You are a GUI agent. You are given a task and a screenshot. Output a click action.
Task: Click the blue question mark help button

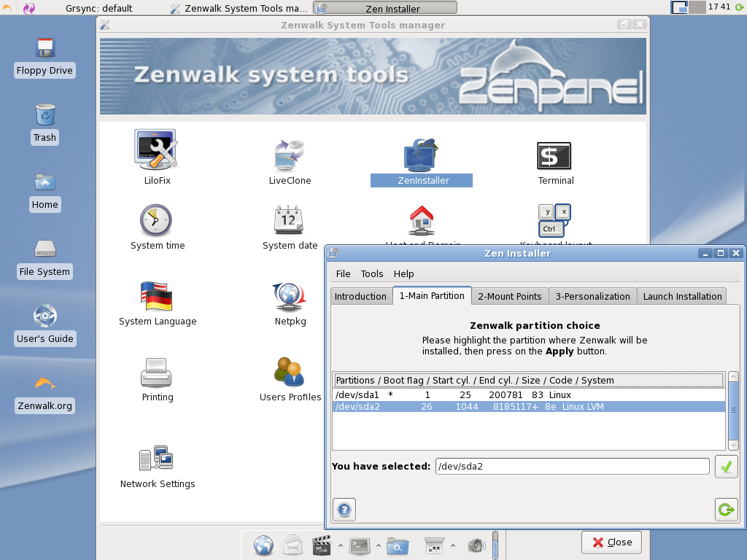(344, 510)
